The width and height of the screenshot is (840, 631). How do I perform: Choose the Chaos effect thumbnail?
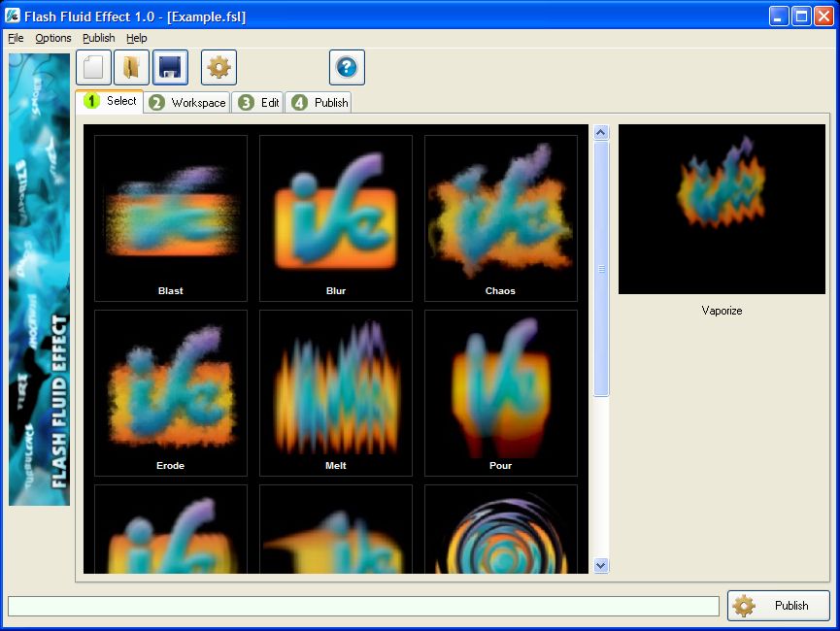tap(501, 217)
